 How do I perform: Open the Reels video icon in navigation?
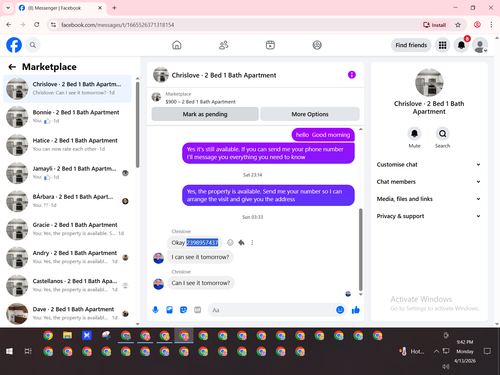point(270,45)
